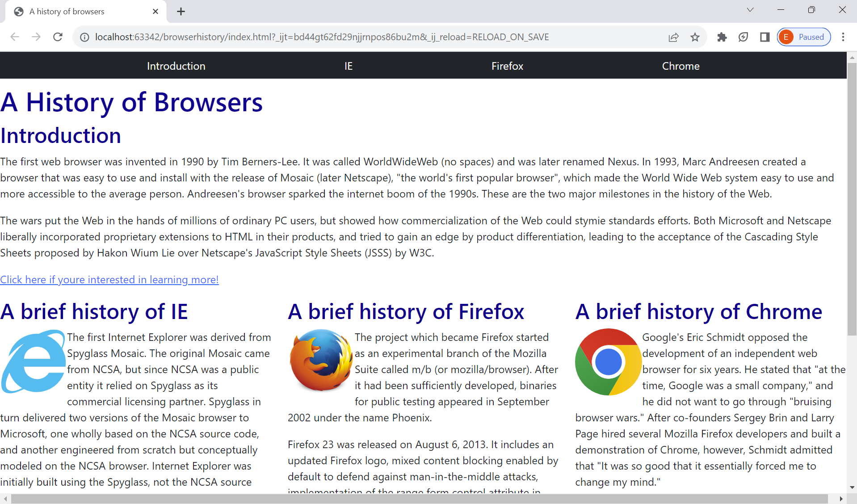Navigate to Firefox section in navbar
Image resolution: width=857 pixels, height=504 pixels.
[507, 66]
